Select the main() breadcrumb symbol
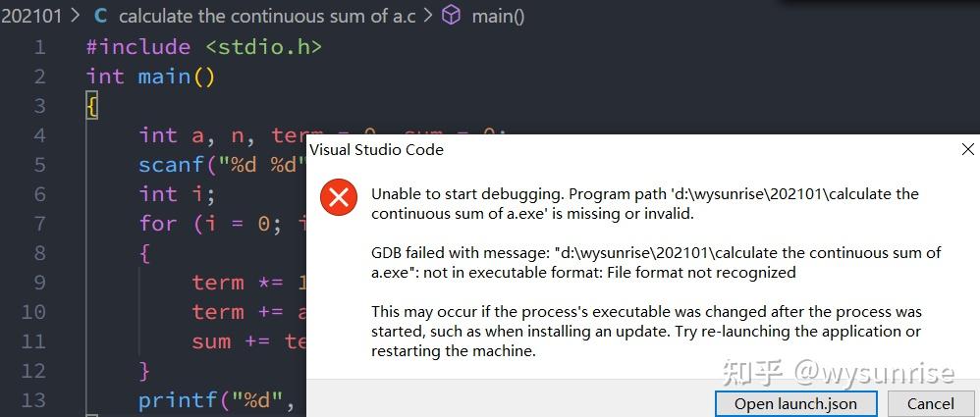 [498, 17]
